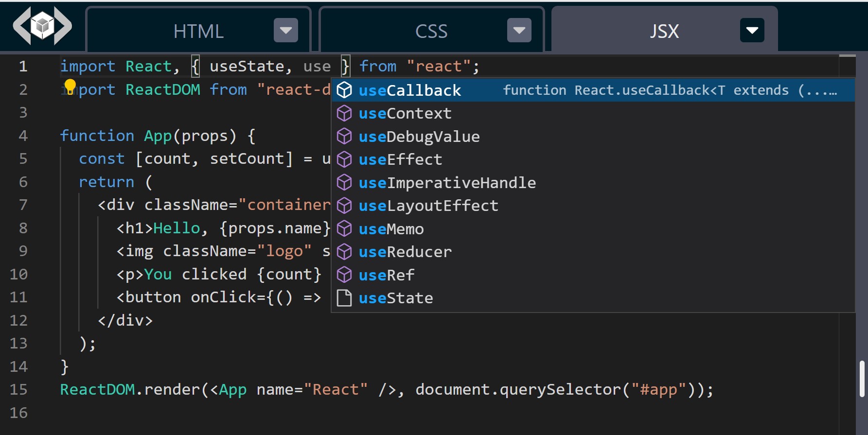Click the cube icon next to useEffect

pos(344,159)
